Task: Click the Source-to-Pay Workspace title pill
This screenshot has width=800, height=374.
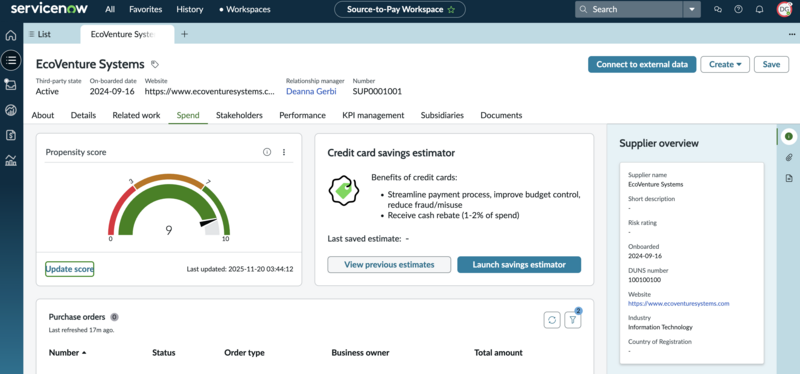Action: click(x=400, y=9)
